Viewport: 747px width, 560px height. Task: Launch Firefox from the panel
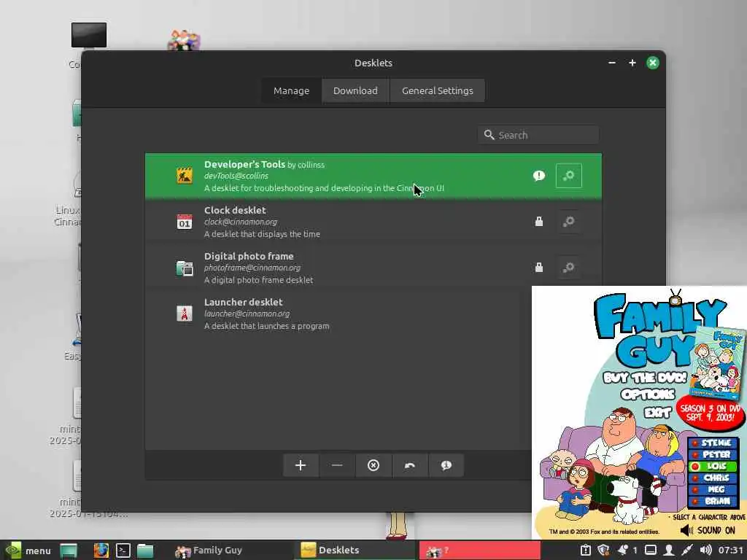pyautogui.click(x=101, y=551)
